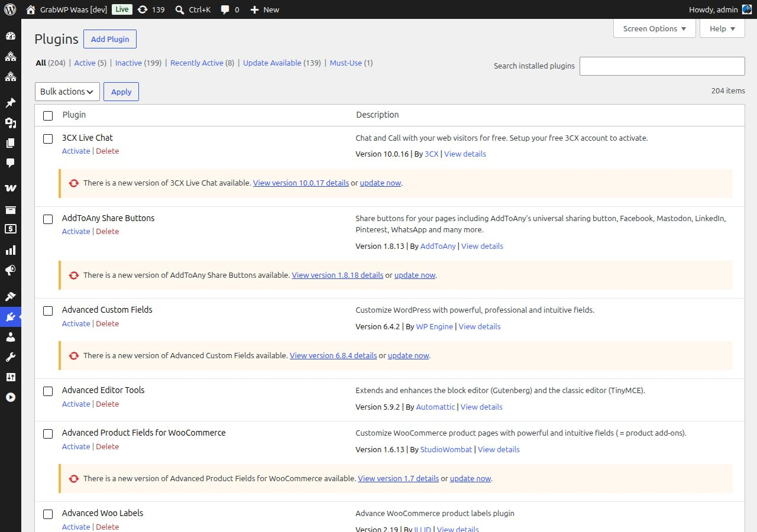Open admin user avatar menu
Screen dimensions: 757x532
(x=747, y=9)
